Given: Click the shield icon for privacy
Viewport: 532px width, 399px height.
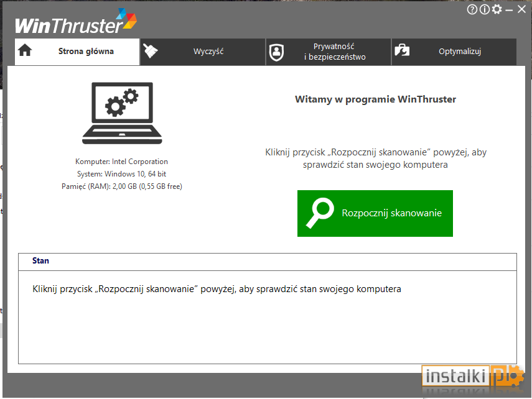Looking at the screenshot, I should 276,53.
